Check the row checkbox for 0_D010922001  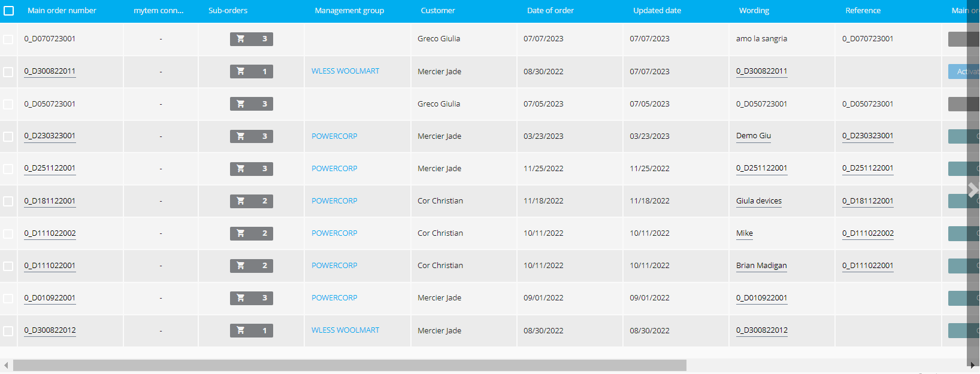coord(8,297)
